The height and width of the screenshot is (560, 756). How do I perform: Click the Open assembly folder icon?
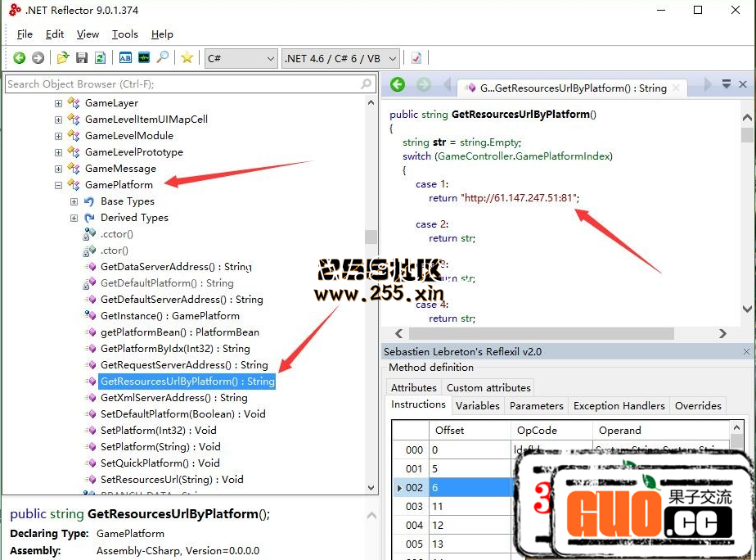(x=62, y=58)
